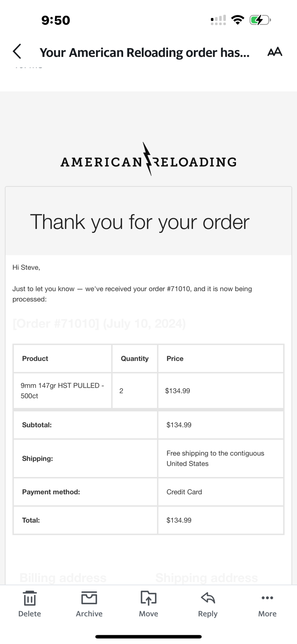Tap the free shipping text cell

click(221, 458)
